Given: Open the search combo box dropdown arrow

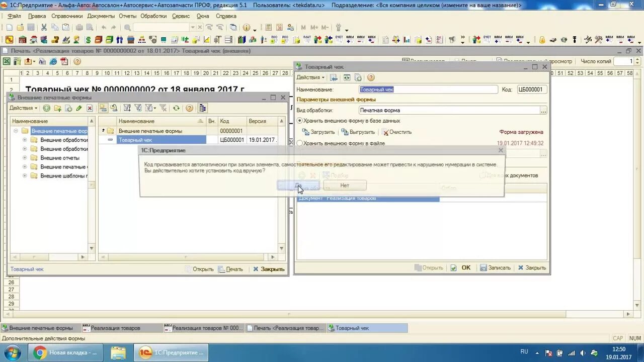Looking at the screenshot, I should pos(193,28).
